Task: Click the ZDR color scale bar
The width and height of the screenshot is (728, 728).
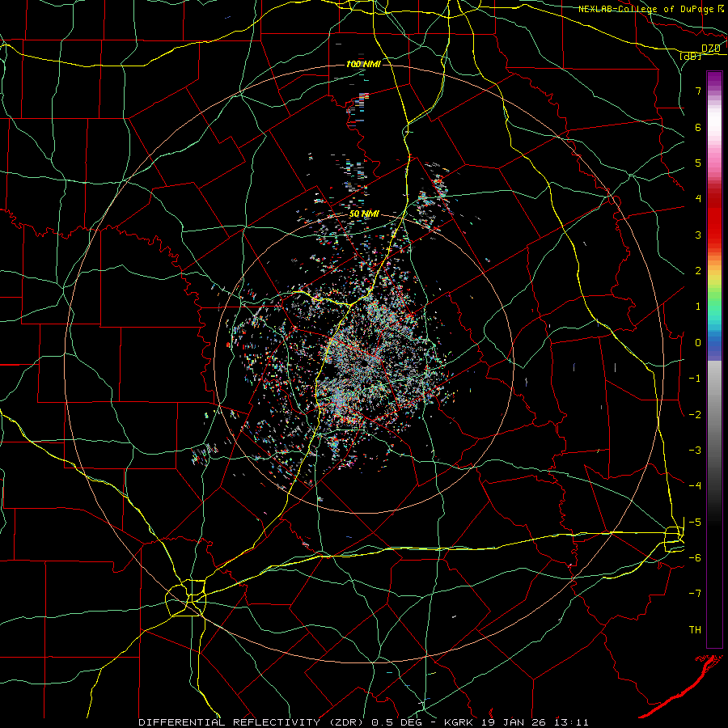Action: point(714,359)
